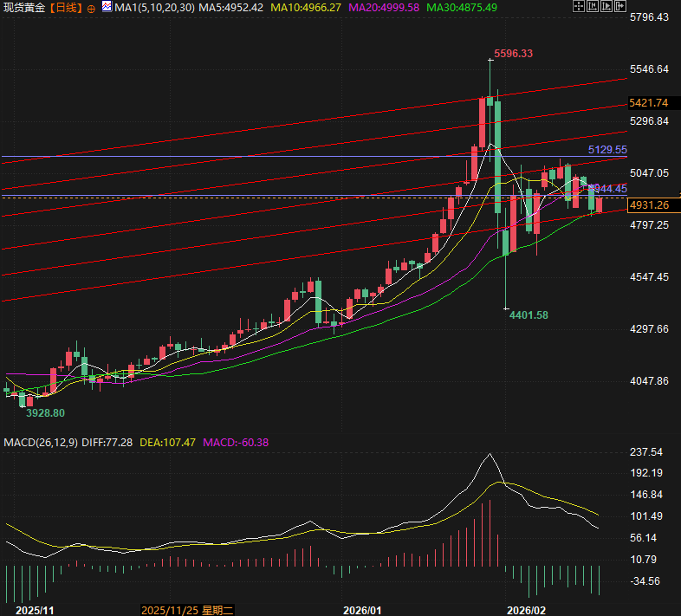Image resolution: width=681 pixels, height=616 pixels.
Task: Click the 5596.33 high price label
Action: pyautogui.click(x=514, y=54)
